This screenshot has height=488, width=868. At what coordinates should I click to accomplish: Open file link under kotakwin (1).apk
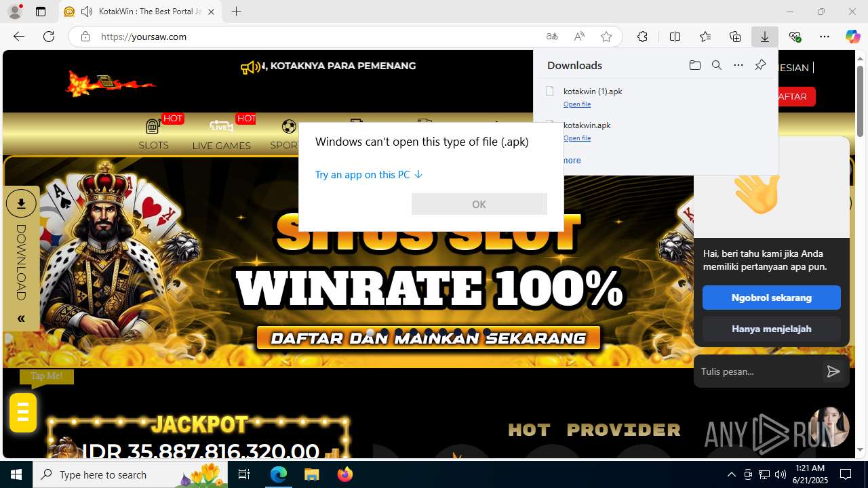577,104
